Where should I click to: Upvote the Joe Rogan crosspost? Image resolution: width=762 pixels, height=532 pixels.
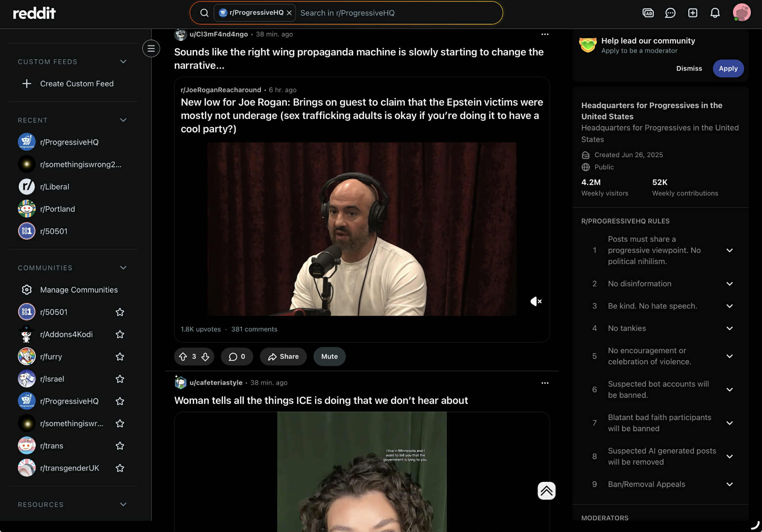[183, 357]
